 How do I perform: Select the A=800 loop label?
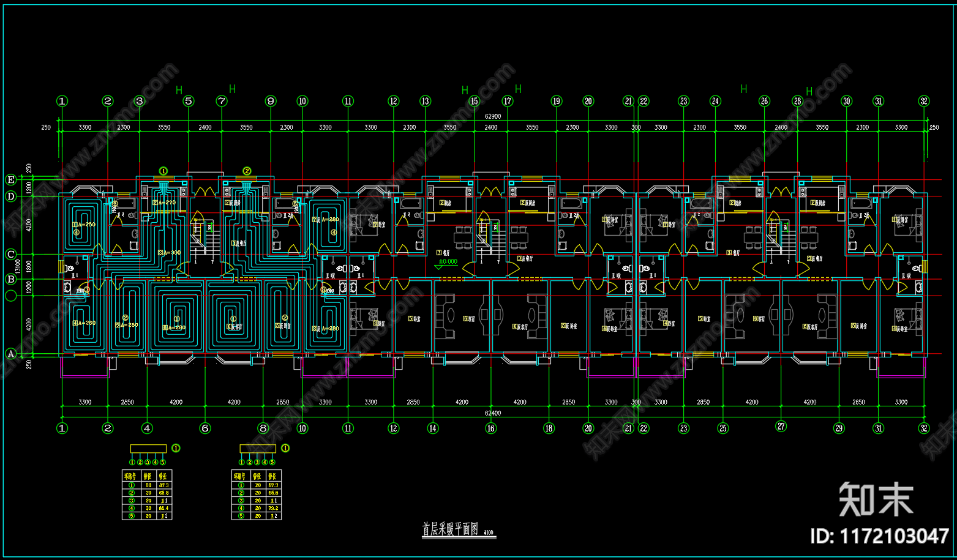click(x=171, y=252)
